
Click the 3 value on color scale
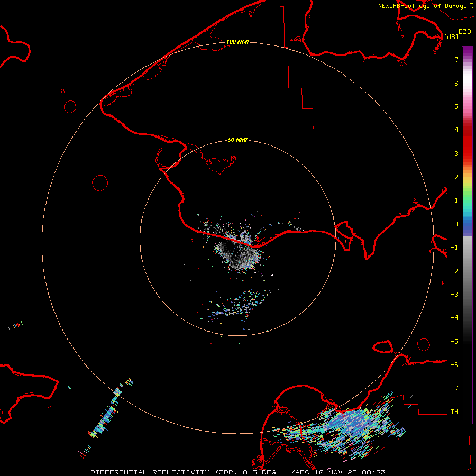456,153
